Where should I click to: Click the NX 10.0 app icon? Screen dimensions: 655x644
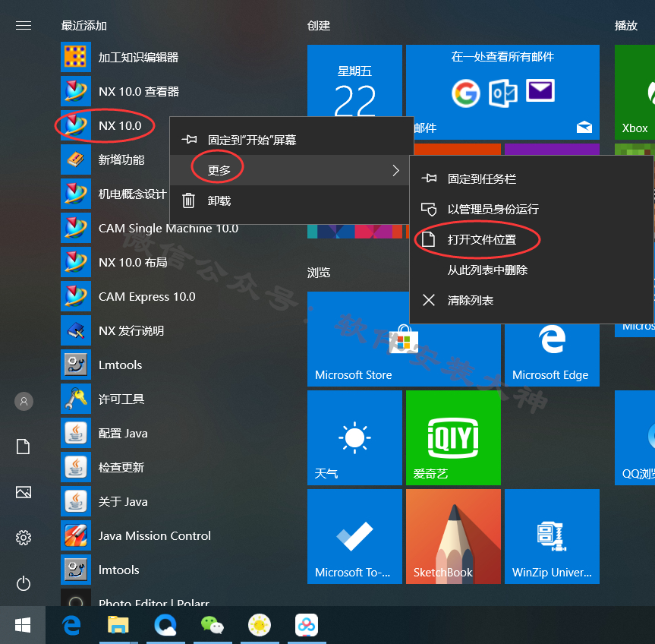pyautogui.click(x=76, y=125)
